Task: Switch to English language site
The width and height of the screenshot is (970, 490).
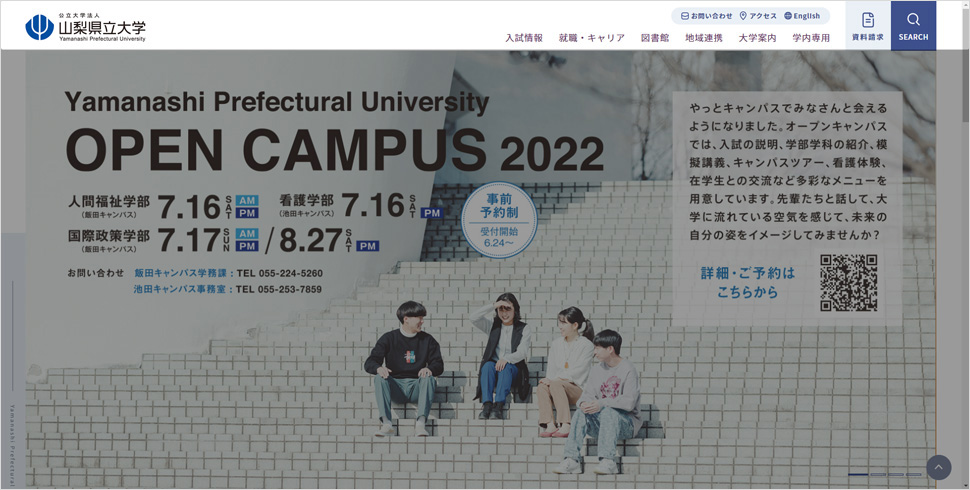Action: point(802,16)
